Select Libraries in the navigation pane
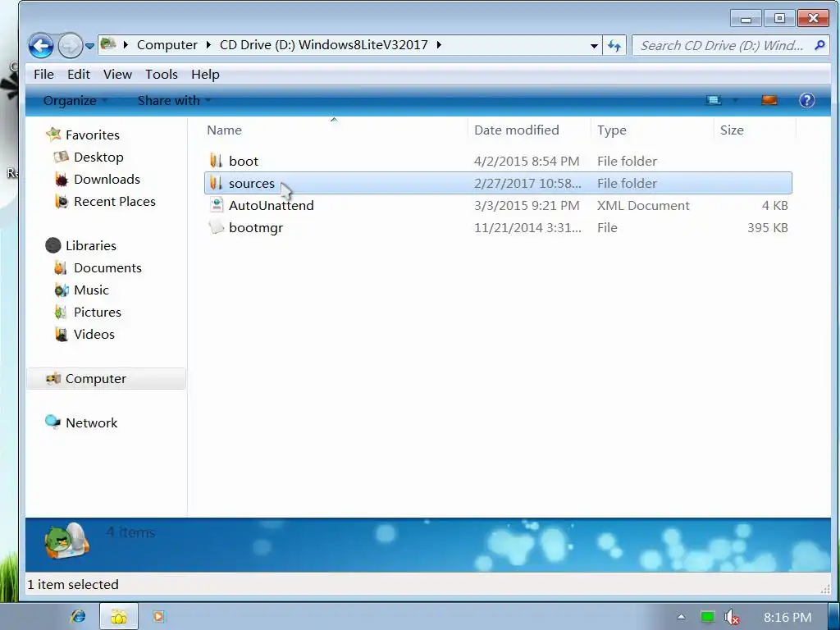The image size is (840, 630). coord(90,246)
